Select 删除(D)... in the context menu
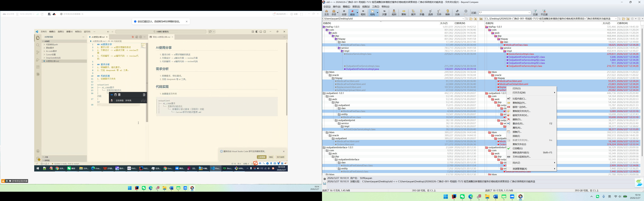The width and height of the screenshot is (644, 201). pos(517,119)
